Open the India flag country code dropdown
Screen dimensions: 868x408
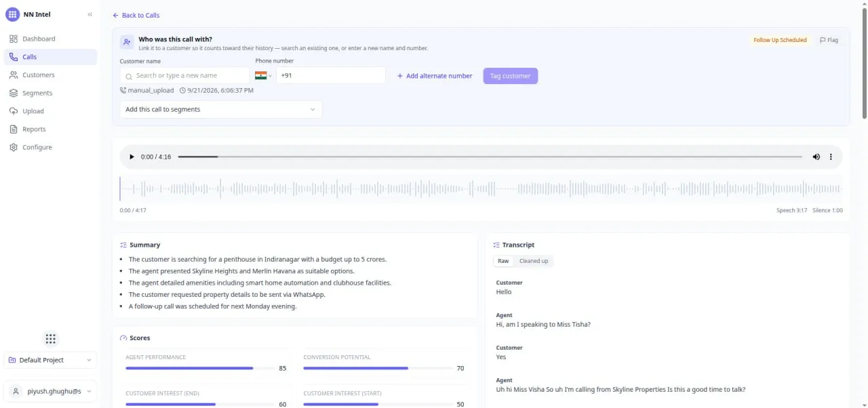coord(264,76)
